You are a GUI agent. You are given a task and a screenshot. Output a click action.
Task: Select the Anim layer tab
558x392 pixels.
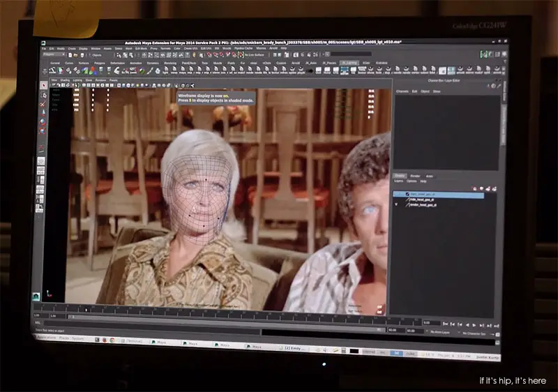[x=429, y=176]
